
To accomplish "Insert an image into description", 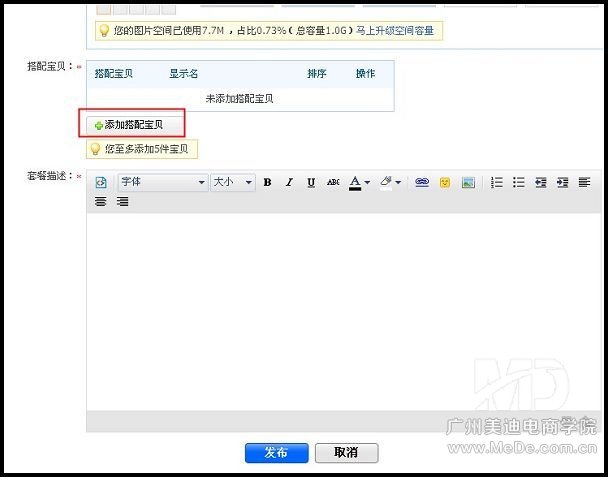I will 468,182.
